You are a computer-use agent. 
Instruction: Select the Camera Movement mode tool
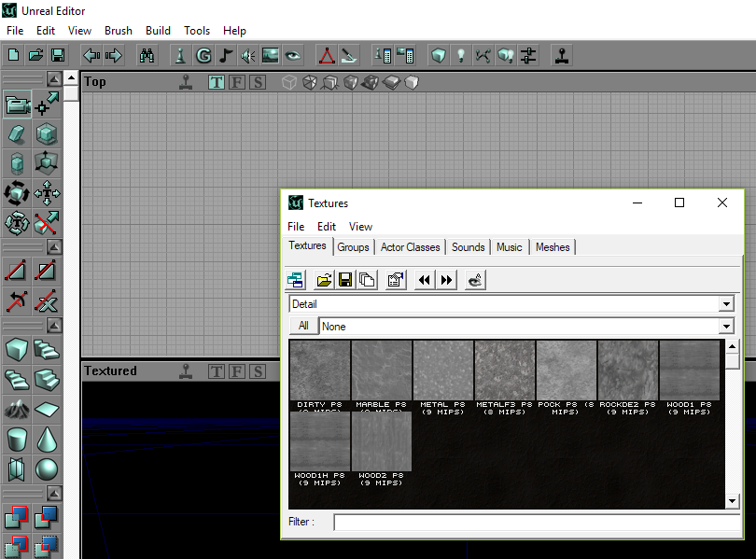pos(18,105)
